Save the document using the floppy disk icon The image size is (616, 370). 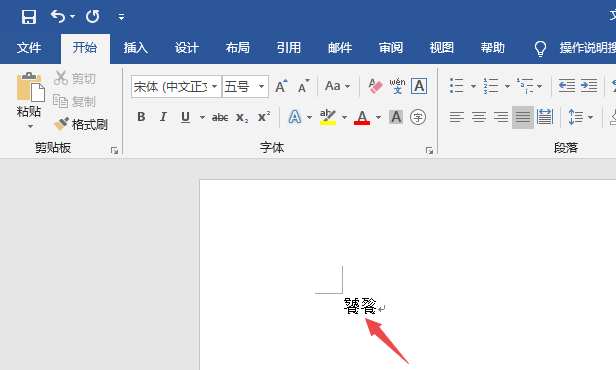(x=29, y=17)
